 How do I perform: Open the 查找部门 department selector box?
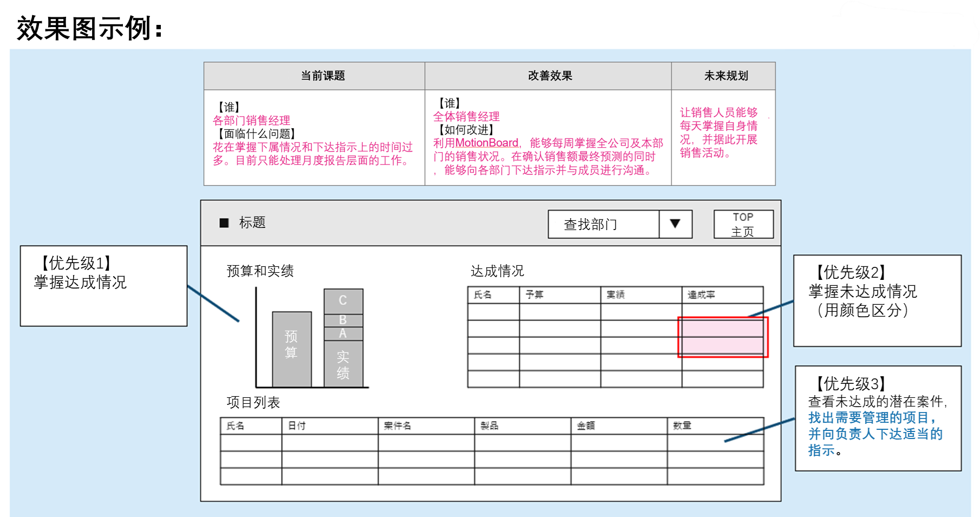(x=603, y=224)
